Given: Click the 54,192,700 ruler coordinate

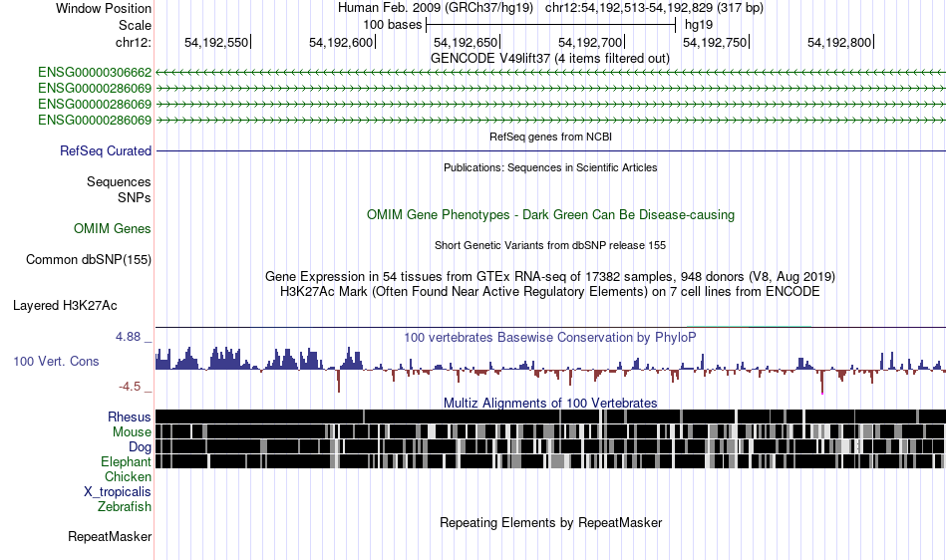Looking at the screenshot, I should pos(591,42).
